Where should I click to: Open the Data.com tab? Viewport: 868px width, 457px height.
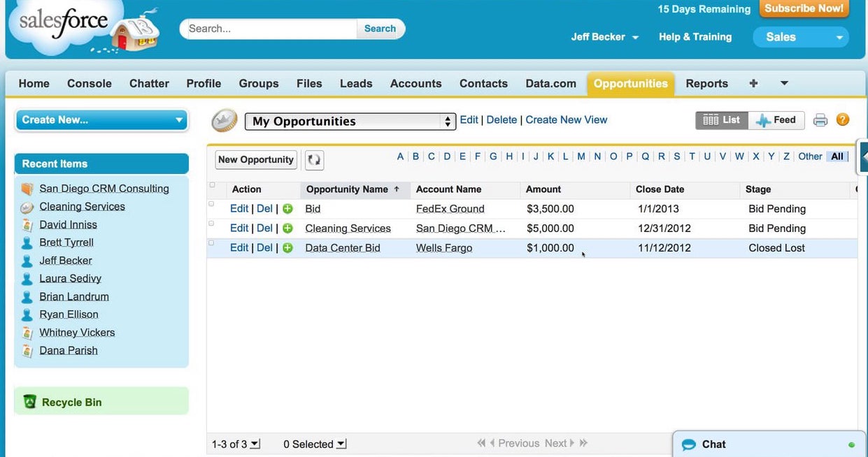pos(551,83)
